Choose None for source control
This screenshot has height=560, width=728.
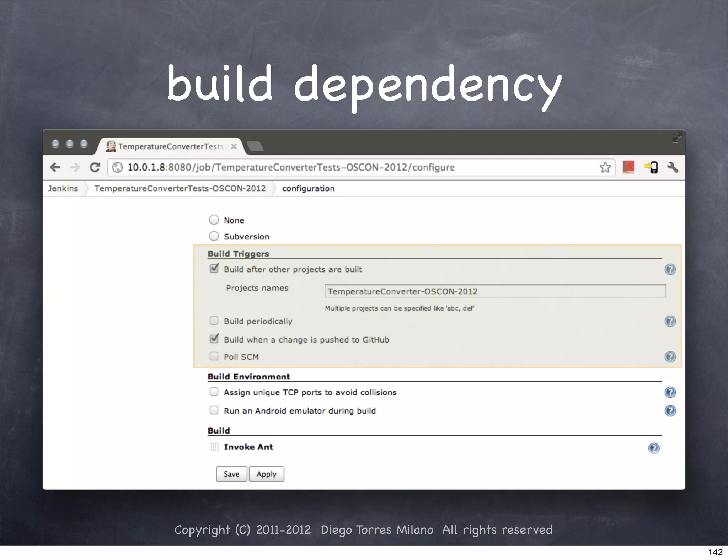click(x=214, y=220)
